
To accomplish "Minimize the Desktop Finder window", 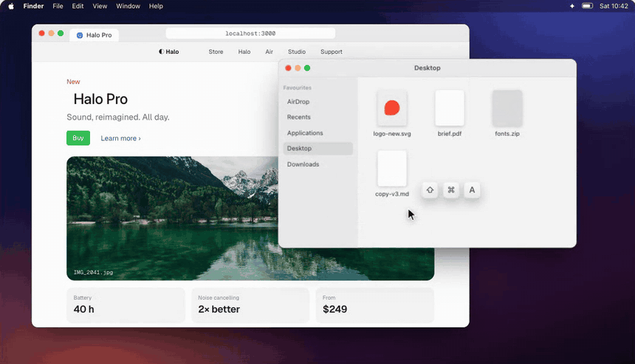I will (298, 68).
